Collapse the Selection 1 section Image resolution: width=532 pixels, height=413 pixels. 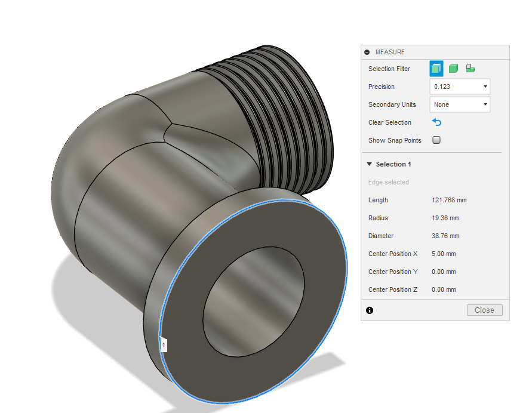tap(370, 164)
